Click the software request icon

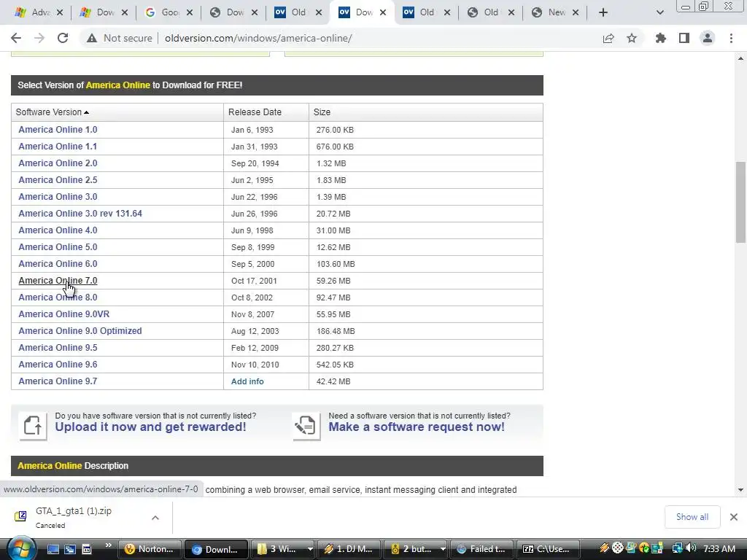(x=306, y=425)
